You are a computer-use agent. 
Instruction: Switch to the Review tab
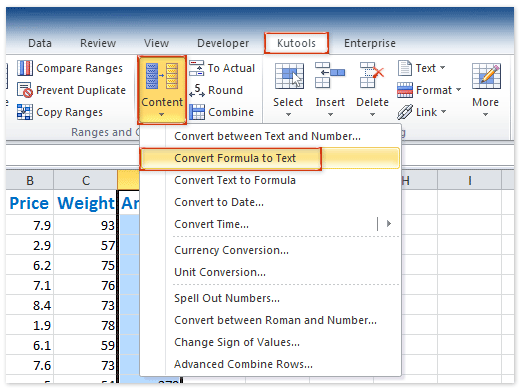[98, 43]
